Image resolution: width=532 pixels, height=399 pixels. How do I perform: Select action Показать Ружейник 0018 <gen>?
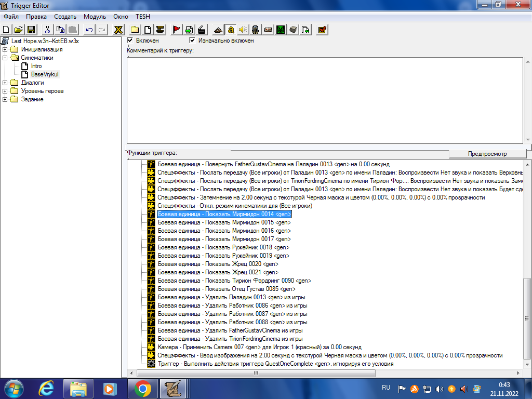point(223,247)
